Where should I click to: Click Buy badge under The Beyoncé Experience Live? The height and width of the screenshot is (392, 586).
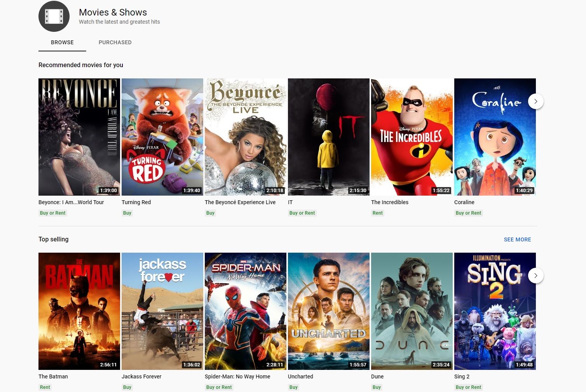tap(210, 213)
